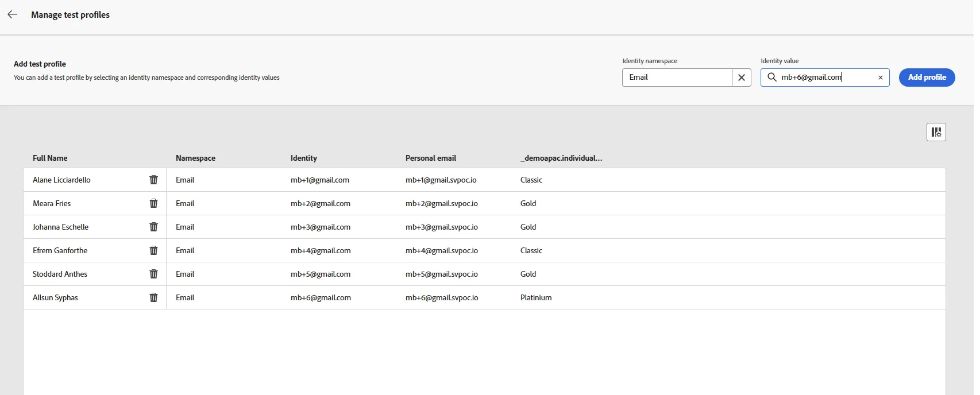Clear the identity value search text
Image resolution: width=980 pixels, height=395 pixels.
pyautogui.click(x=880, y=78)
